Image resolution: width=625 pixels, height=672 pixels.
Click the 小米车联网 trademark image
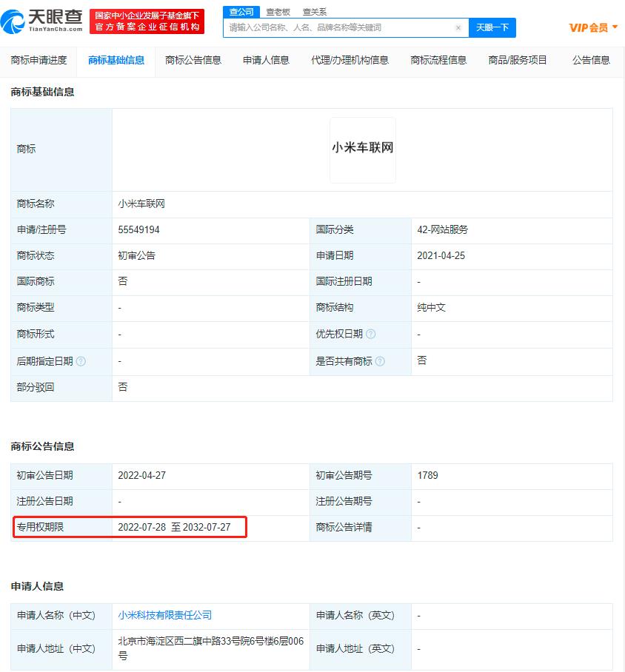click(363, 149)
